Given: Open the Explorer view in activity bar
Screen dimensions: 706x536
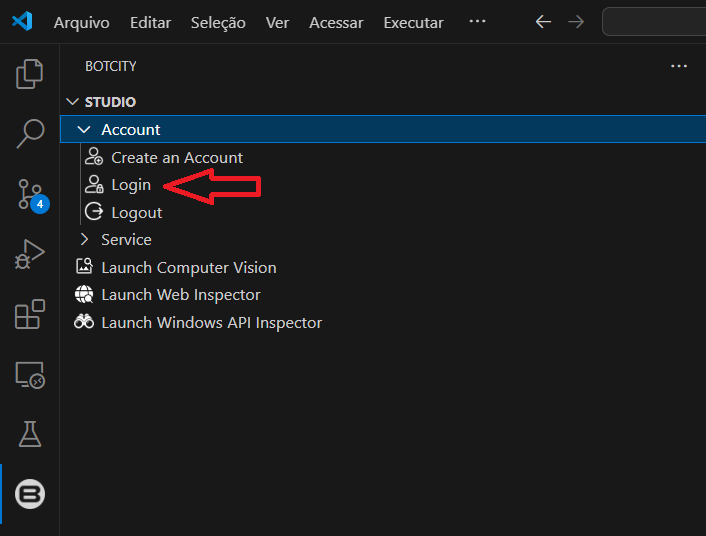Looking at the screenshot, I should pos(30,74).
